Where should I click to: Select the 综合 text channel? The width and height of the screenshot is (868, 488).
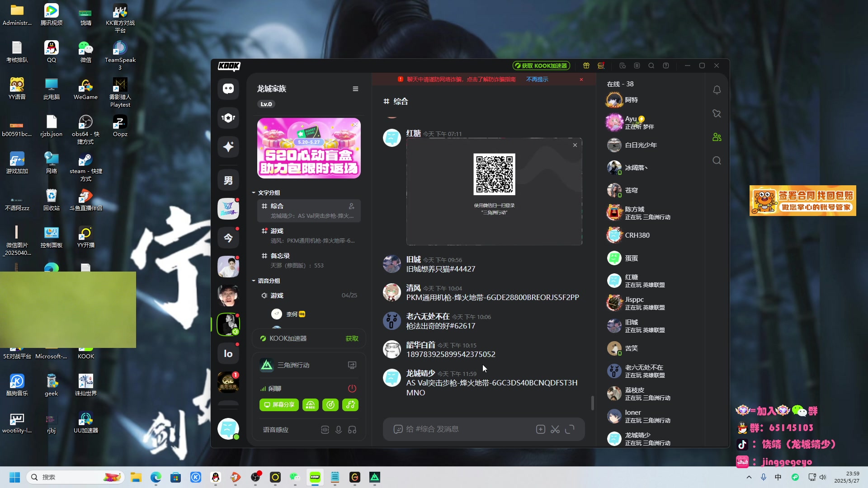click(309, 211)
